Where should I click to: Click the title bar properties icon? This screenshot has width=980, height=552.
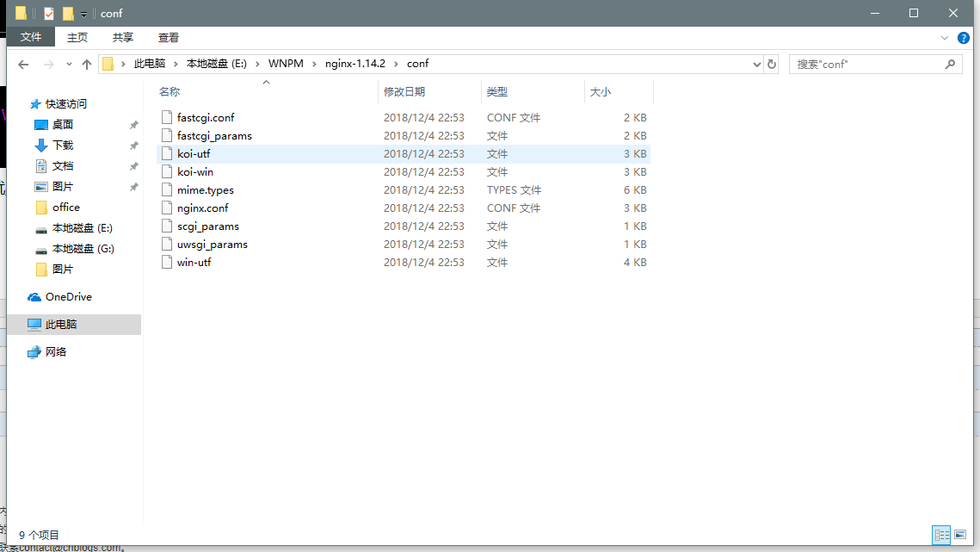pos(49,13)
